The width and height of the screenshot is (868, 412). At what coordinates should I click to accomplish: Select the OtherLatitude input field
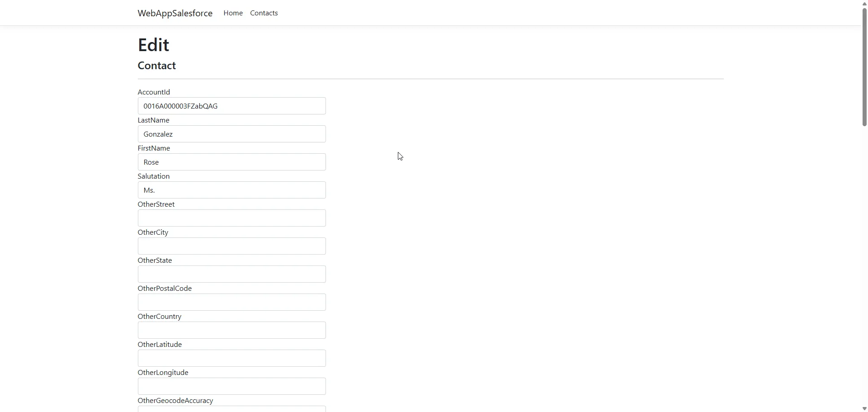(x=231, y=358)
